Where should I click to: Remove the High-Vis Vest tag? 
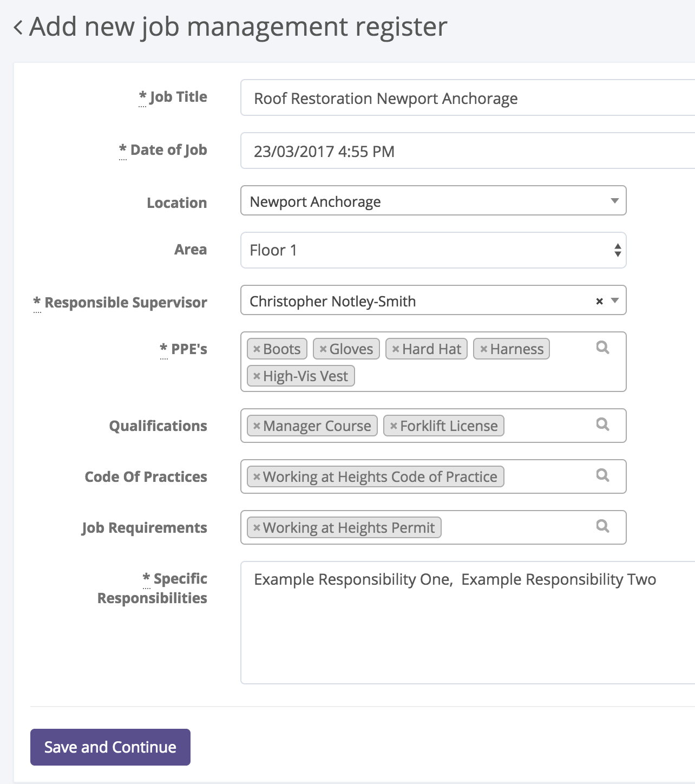point(257,376)
